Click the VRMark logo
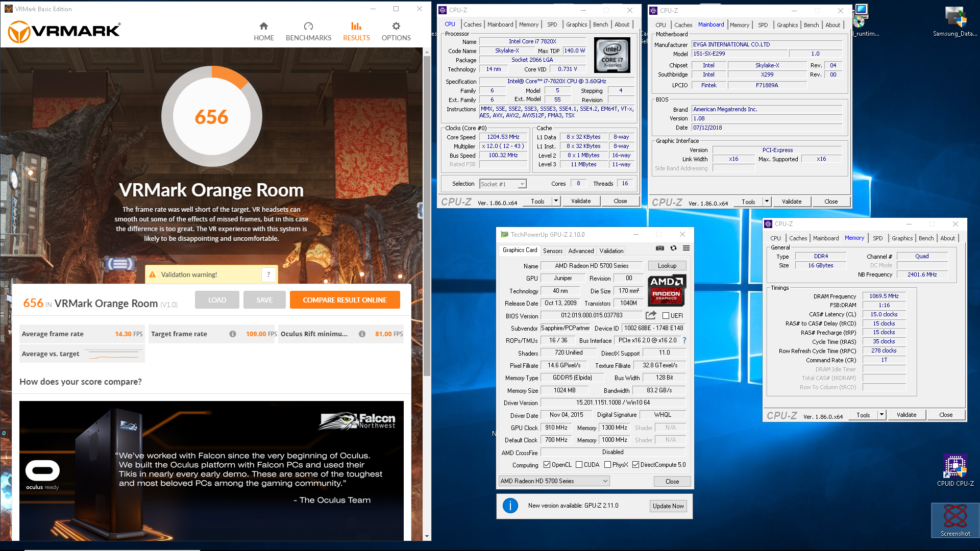This screenshot has height=551, width=980. 64,32
